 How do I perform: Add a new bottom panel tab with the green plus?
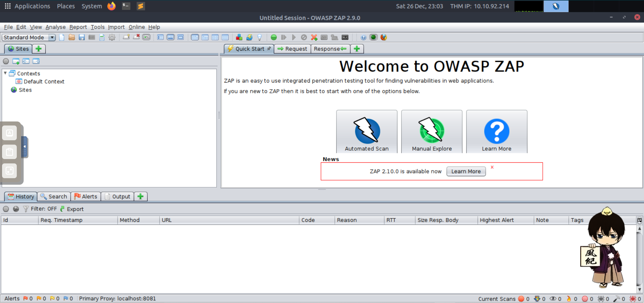tap(141, 196)
